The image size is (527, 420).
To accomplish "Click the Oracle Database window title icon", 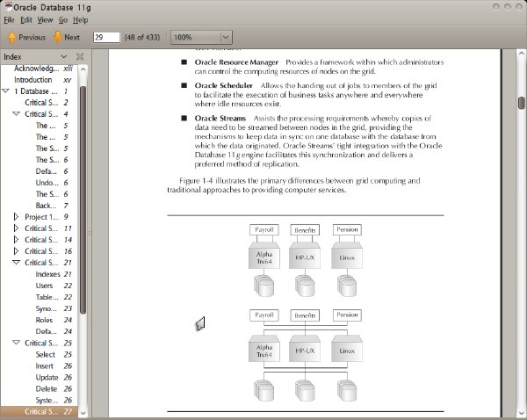I will tap(8, 7).
